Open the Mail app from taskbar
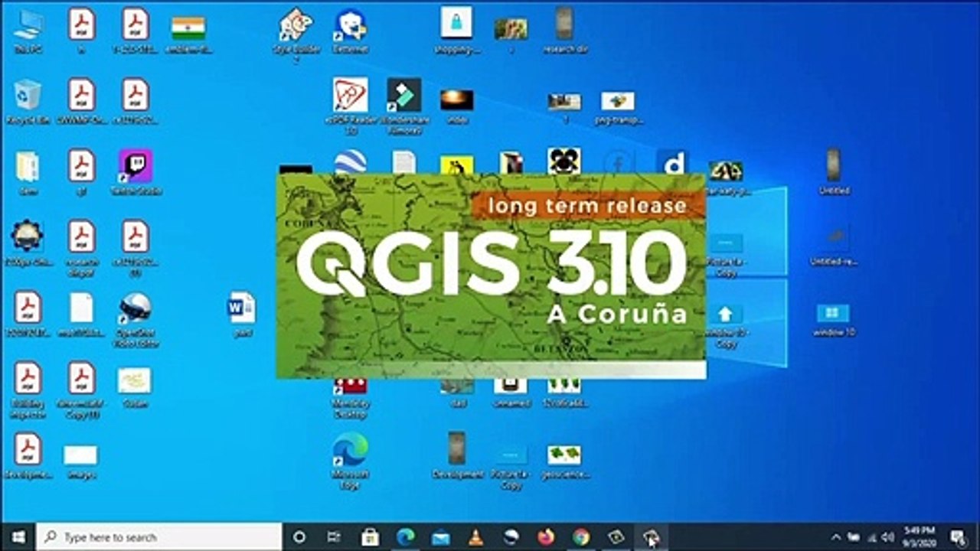Image resolution: width=980 pixels, height=551 pixels. (440, 536)
